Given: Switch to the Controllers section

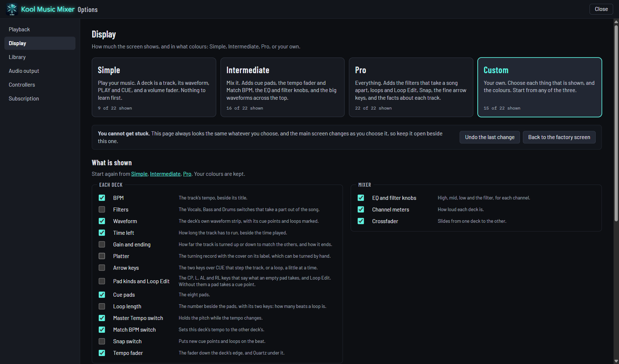Looking at the screenshot, I should pos(40,85).
